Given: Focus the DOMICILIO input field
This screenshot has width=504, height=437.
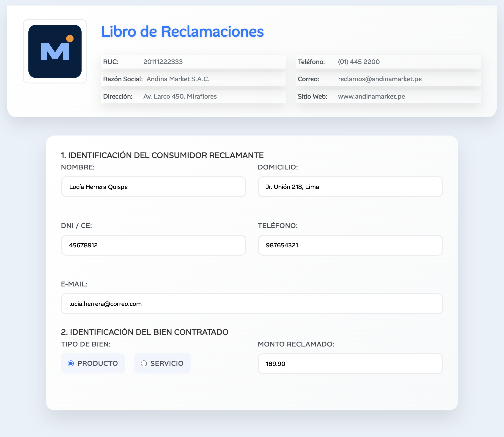Looking at the screenshot, I should click(350, 187).
